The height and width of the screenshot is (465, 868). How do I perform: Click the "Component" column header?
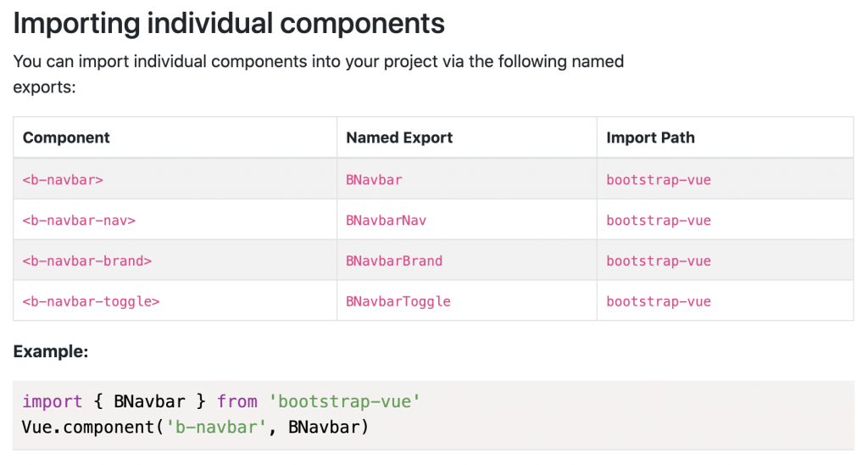pyautogui.click(x=66, y=137)
